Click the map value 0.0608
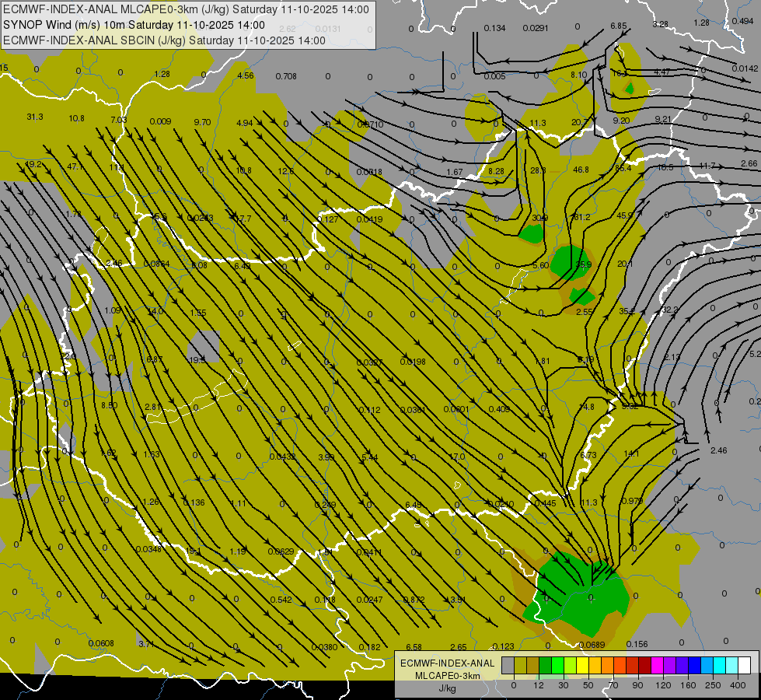Screen dimensions: 761x700 pos(101,643)
